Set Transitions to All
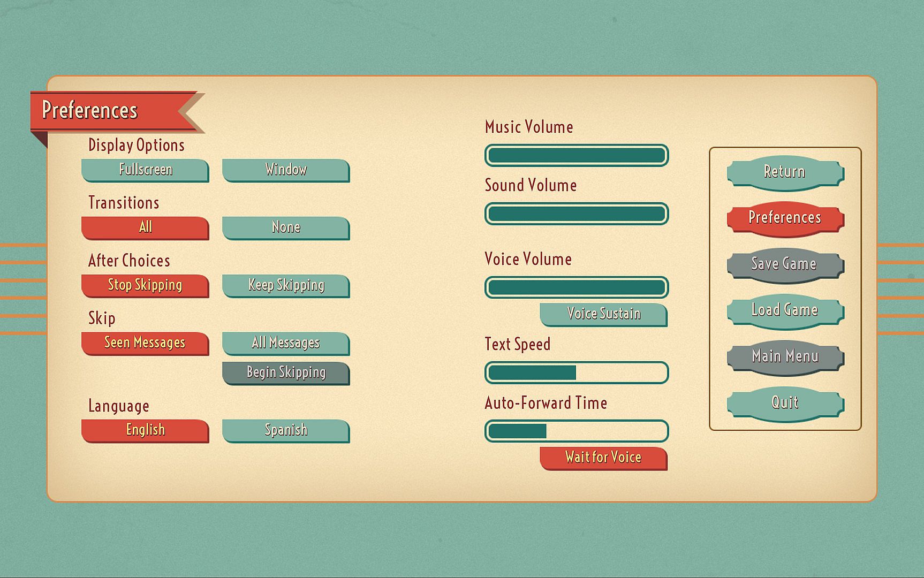This screenshot has height=578, width=924. coord(145,228)
